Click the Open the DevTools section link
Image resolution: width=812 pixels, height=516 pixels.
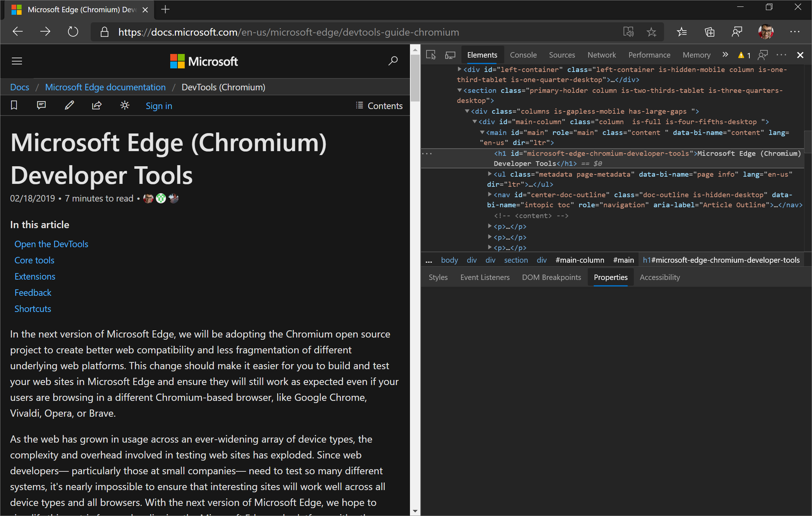[x=51, y=243]
